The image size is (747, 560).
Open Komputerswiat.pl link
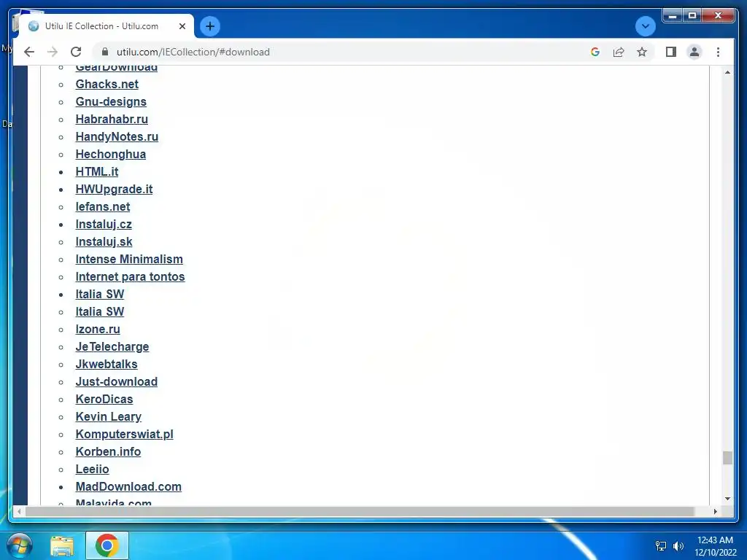tap(124, 435)
